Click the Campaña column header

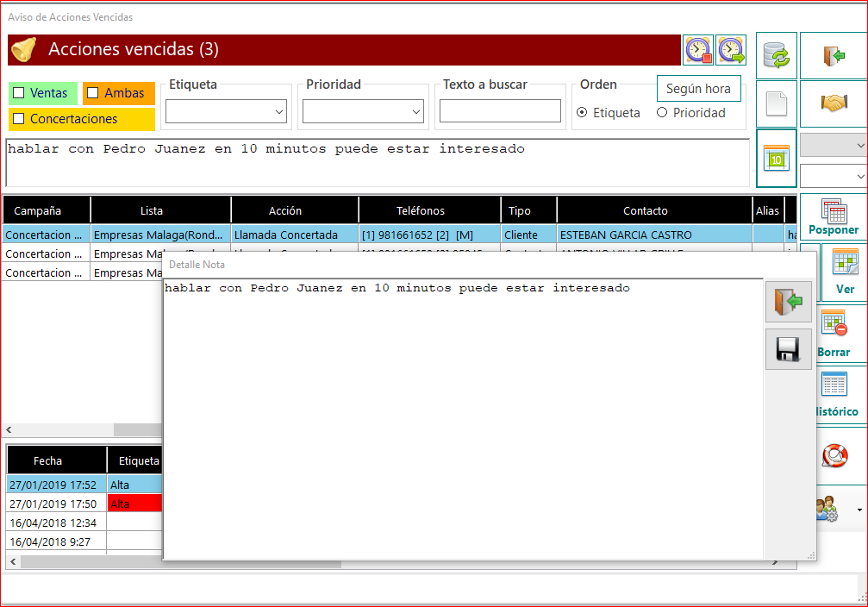(x=46, y=210)
